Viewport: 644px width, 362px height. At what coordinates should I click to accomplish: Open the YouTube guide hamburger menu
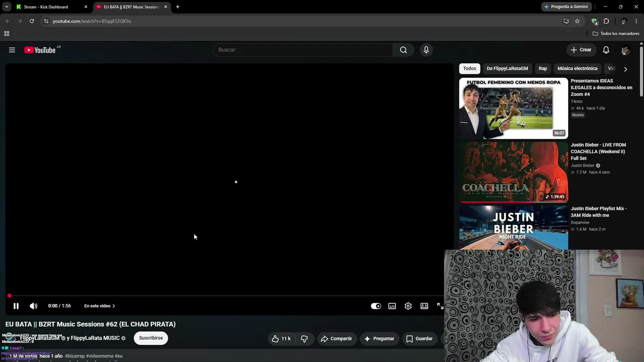[x=12, y=50]
